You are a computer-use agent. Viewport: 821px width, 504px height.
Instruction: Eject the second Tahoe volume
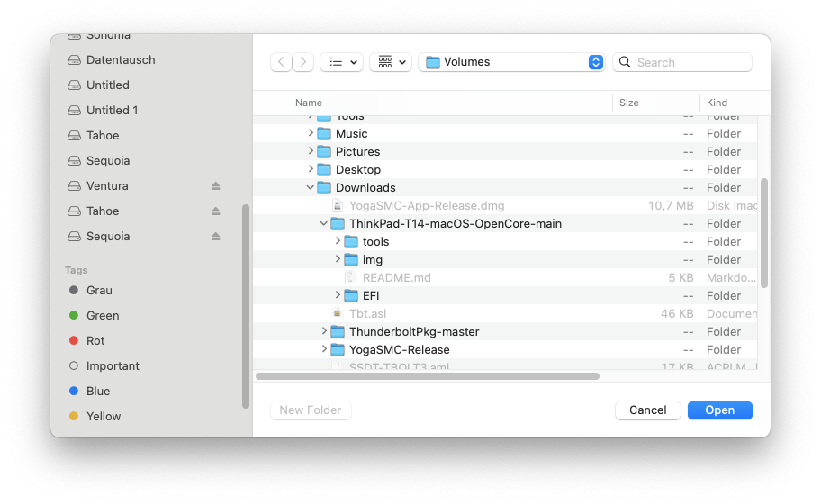pos(216,211)
